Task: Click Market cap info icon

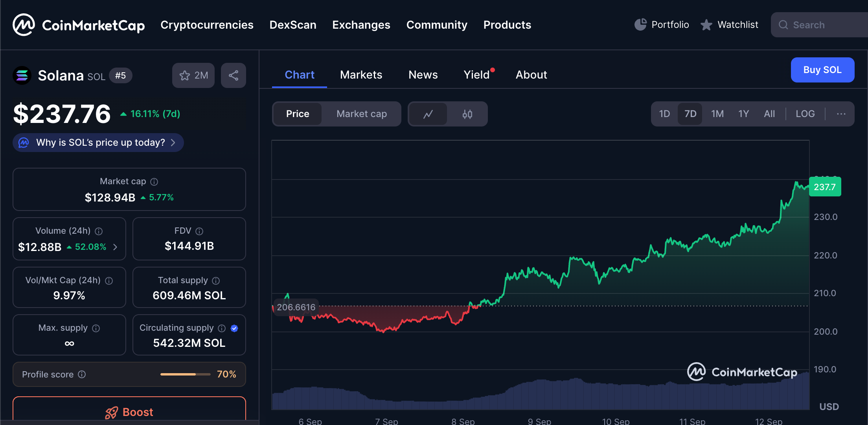Action: 154,181
